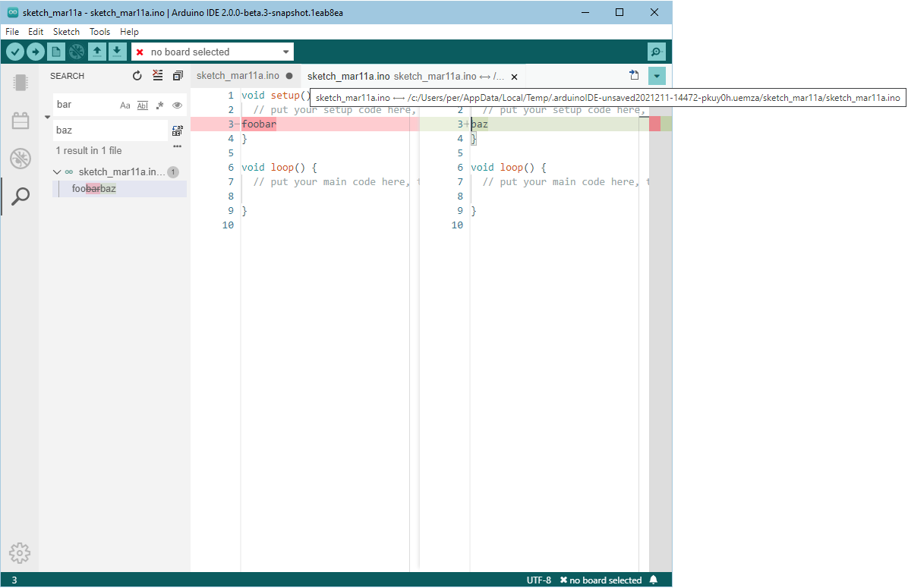
Task: Toggle Match Whole Word option
Action: click(x=143, y=105)
